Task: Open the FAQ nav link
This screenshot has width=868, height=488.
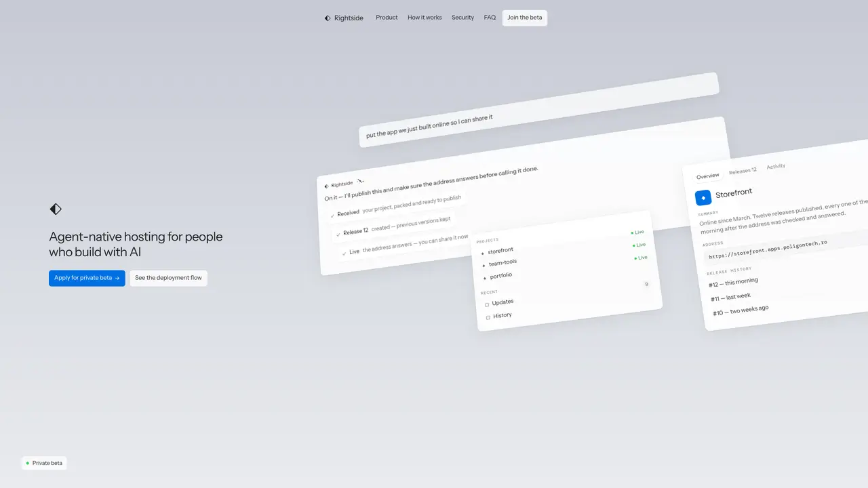Action: [x=490, y=18]
